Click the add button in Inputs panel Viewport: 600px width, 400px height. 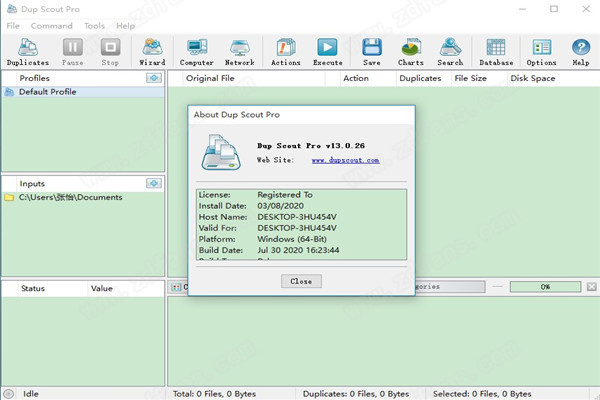(153, 183)
